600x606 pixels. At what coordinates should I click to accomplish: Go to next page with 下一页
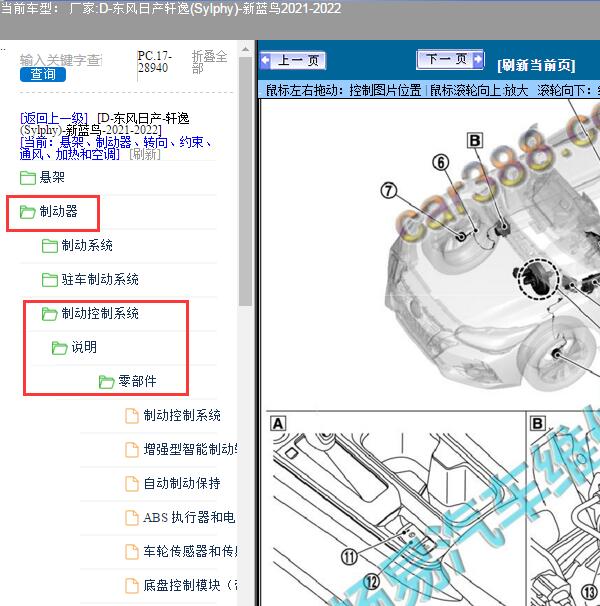click(x=450, y=60)
